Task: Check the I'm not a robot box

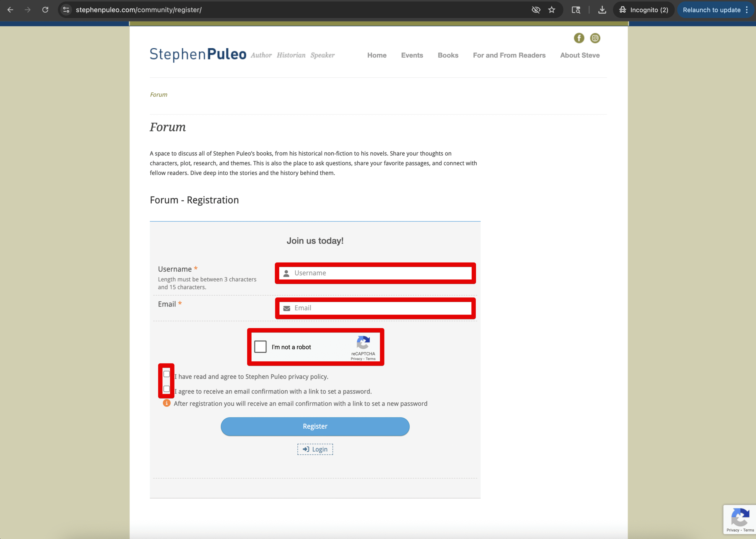Action: [x=260, y=346]
